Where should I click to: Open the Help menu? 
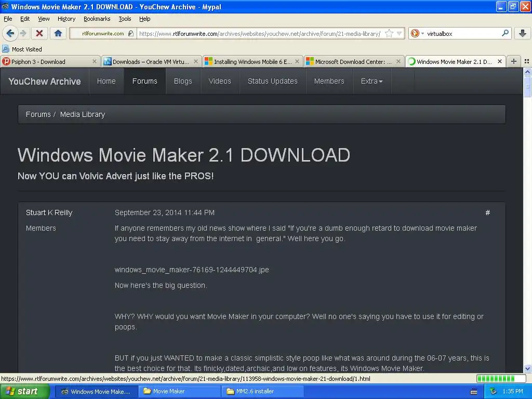click(145, 19)
